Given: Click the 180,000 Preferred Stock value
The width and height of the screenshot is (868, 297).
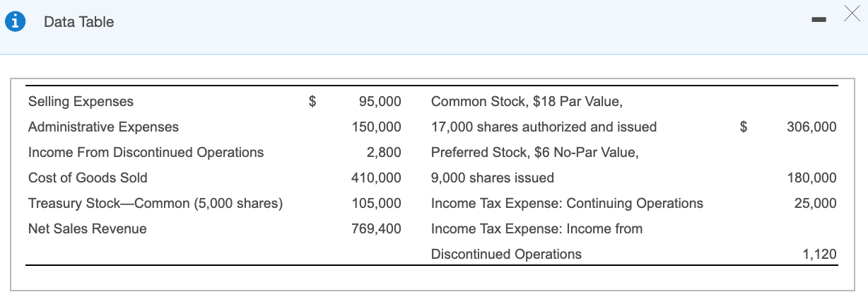Looking at the screenshot, I should (811, 178).
